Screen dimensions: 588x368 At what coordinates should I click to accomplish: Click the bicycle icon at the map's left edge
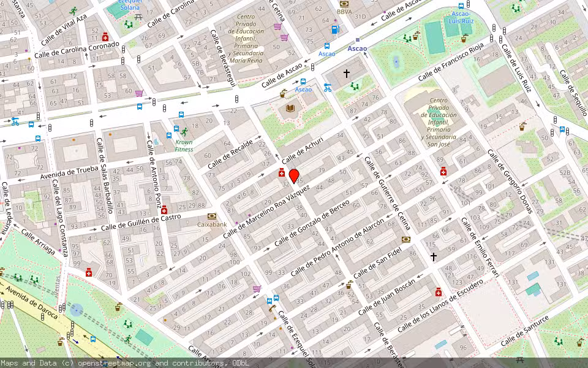click(x=15, y=121)
